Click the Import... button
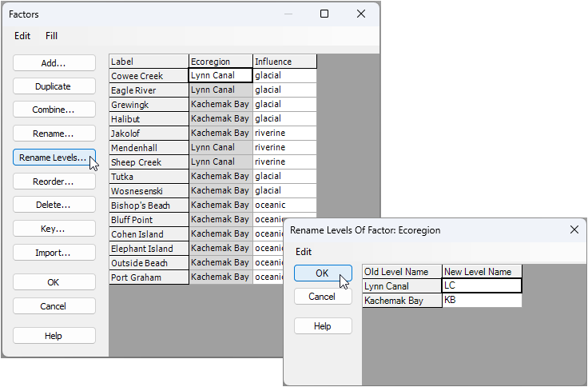Image resolution: width=588 pixels, height=387 pixels. pos(54,253)
